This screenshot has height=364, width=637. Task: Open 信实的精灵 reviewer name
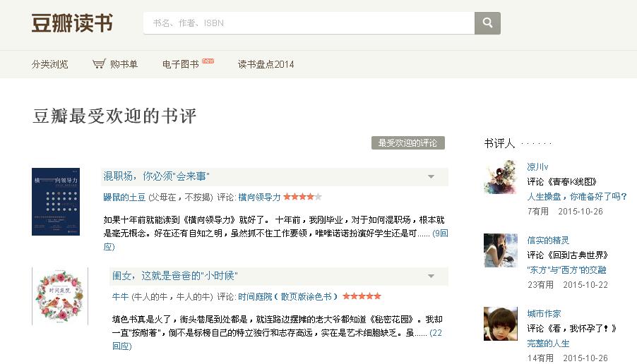(548, 241)
